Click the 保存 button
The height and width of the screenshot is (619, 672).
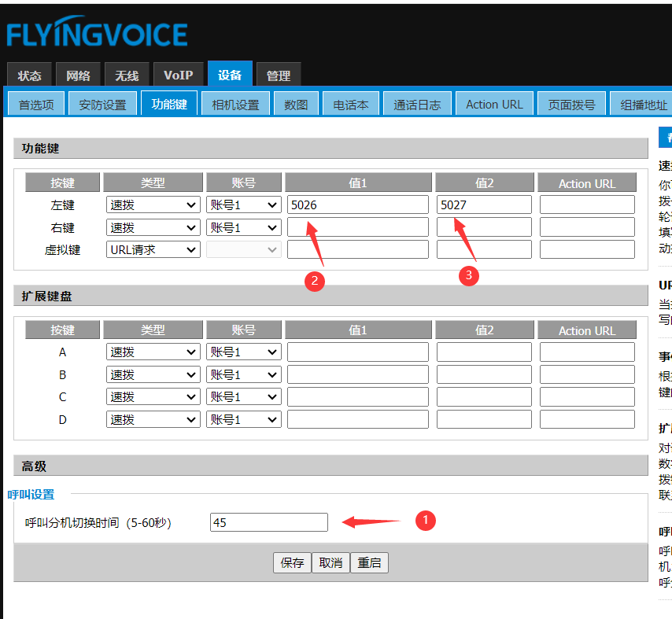292,563
